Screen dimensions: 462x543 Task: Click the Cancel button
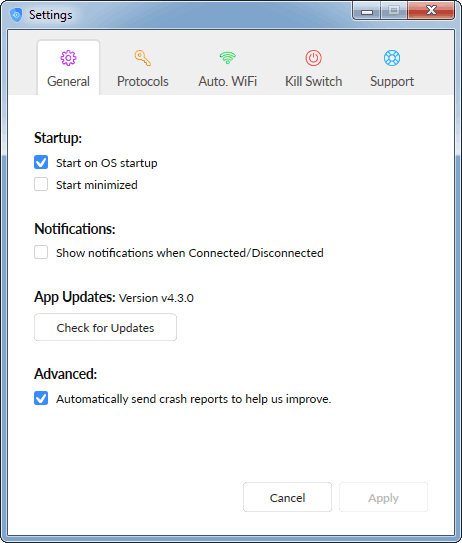(x=287, y=497)
